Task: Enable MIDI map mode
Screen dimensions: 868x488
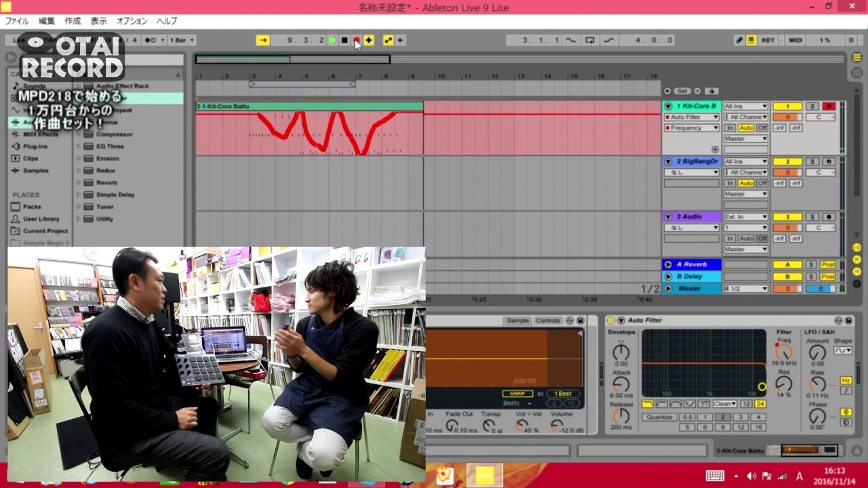Action: [796, 40]
